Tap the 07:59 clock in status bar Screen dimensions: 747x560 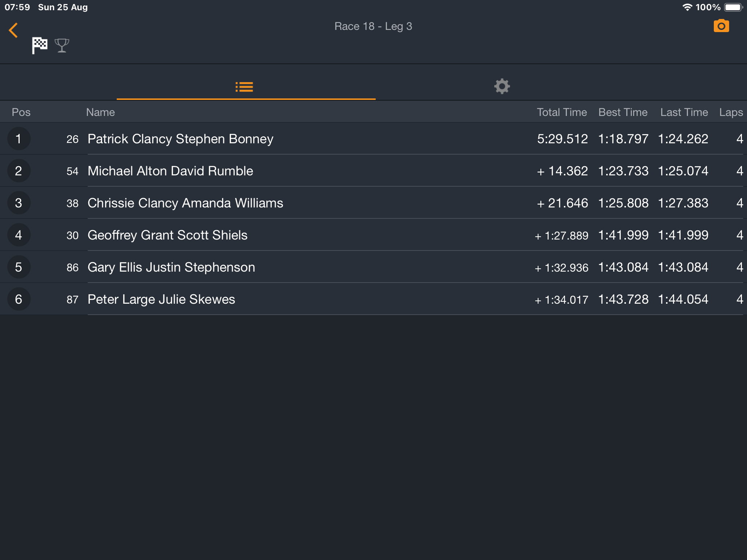pos(17,7)
